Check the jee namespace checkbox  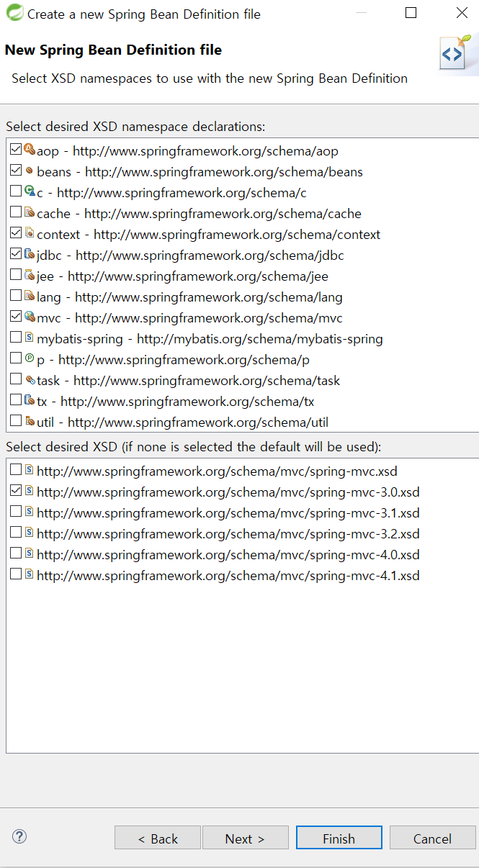(x=16, y=276)
